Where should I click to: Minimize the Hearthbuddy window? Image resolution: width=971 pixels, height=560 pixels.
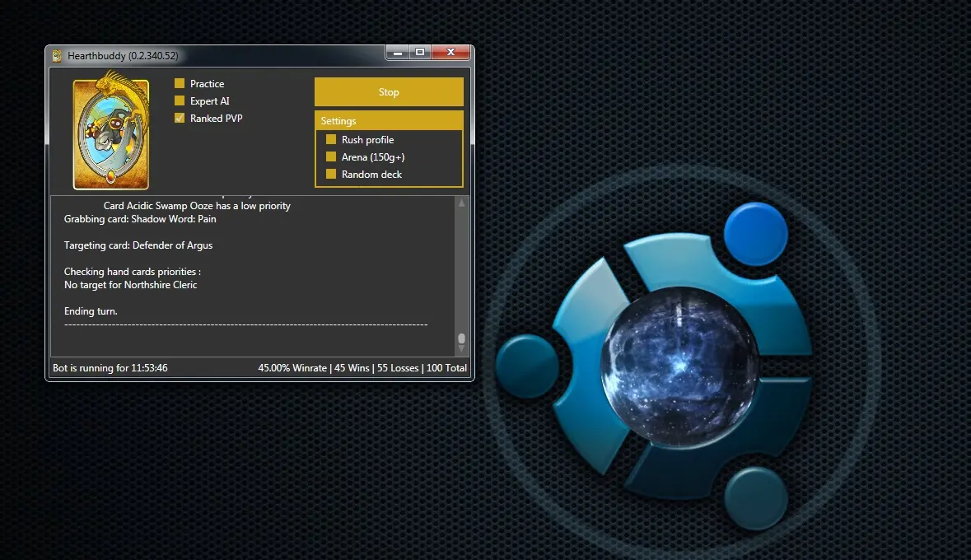pyautogui.click(x=398, y=53)
